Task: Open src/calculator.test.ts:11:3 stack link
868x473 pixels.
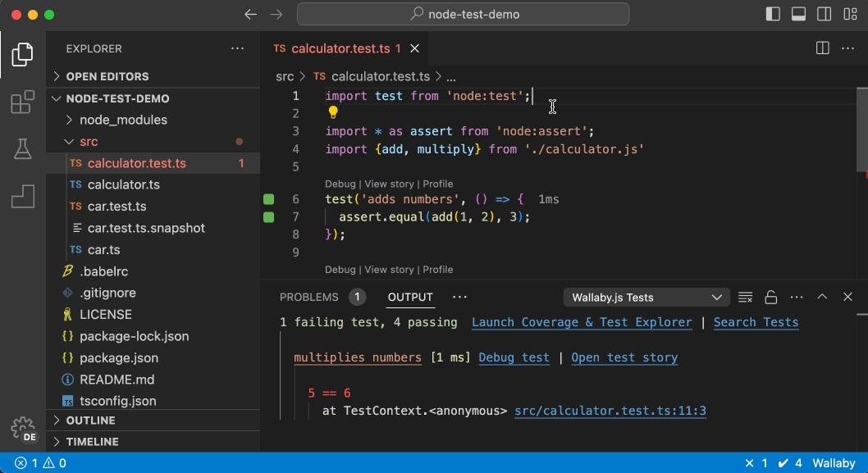Action: pos(610,411)
